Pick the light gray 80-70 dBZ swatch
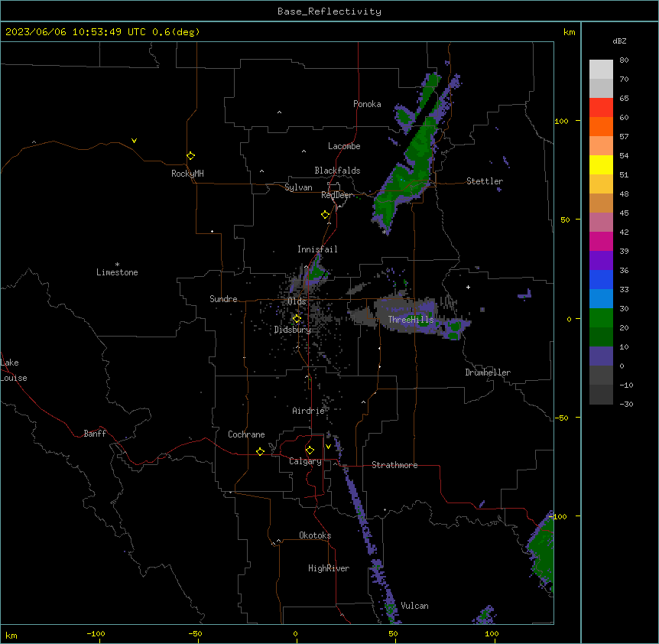The image size is (659, 644). pyautogui.click(x=601, y=70)
